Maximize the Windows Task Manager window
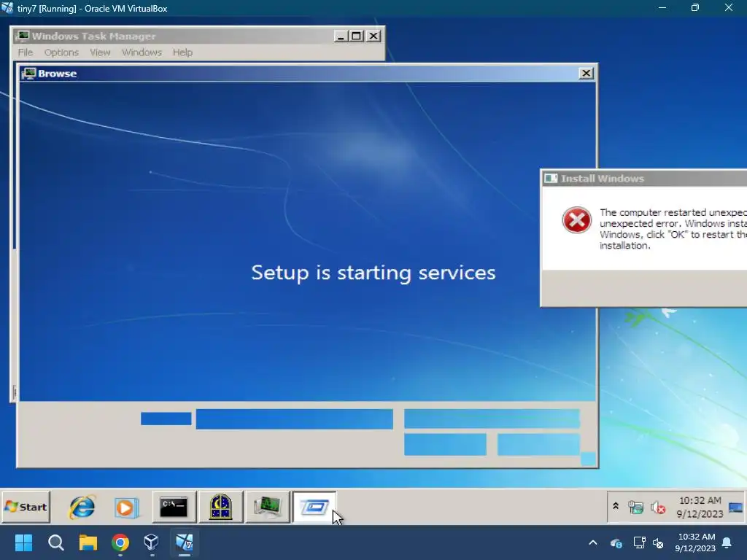Viewport: 747px width, 560px height. click(x=356, y=36)
